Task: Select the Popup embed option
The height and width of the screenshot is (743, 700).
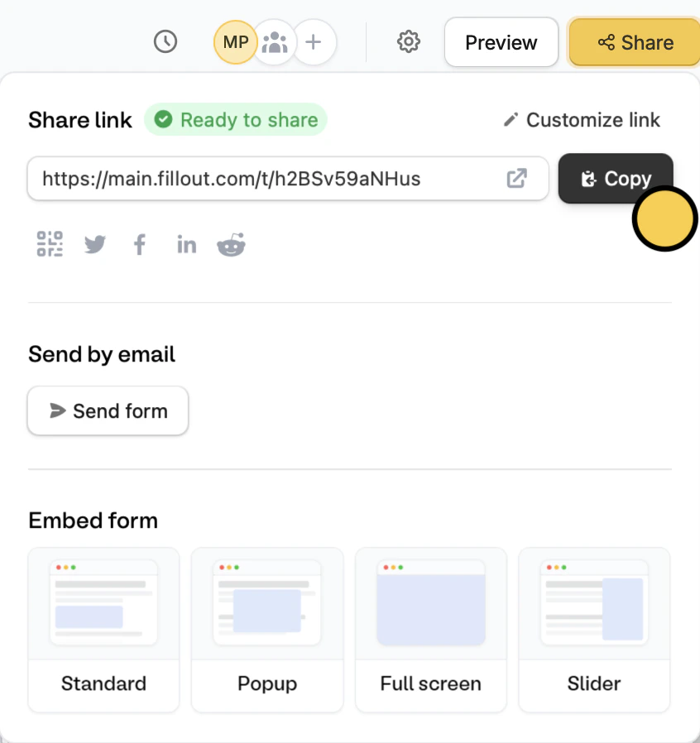Action: [266, 629]
